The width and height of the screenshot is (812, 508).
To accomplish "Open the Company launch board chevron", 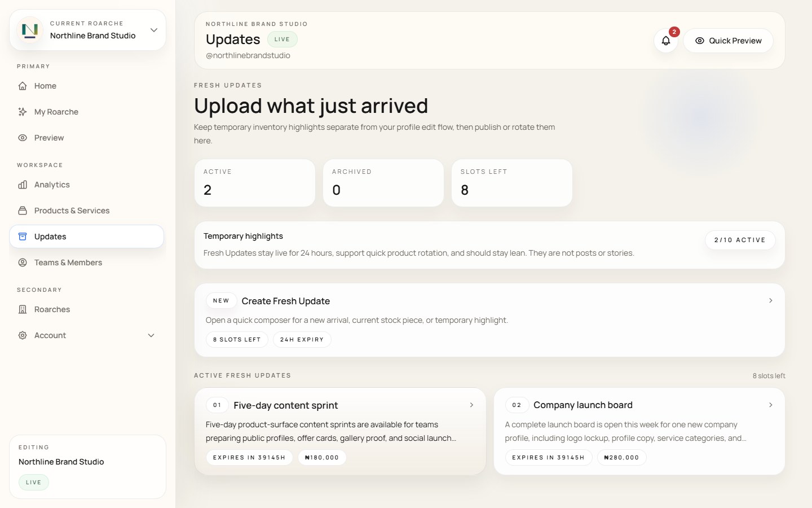I will tap(770, 405).
